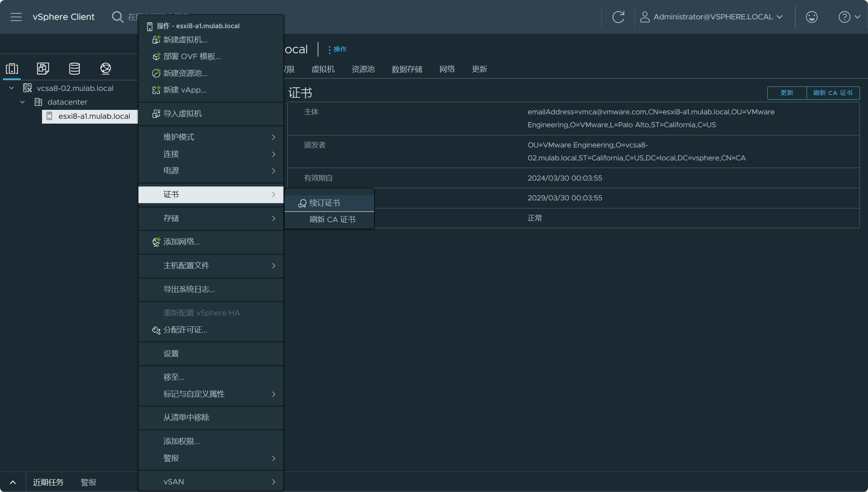Click the 刷新 CA 证书 button at top right

point(833,93)
